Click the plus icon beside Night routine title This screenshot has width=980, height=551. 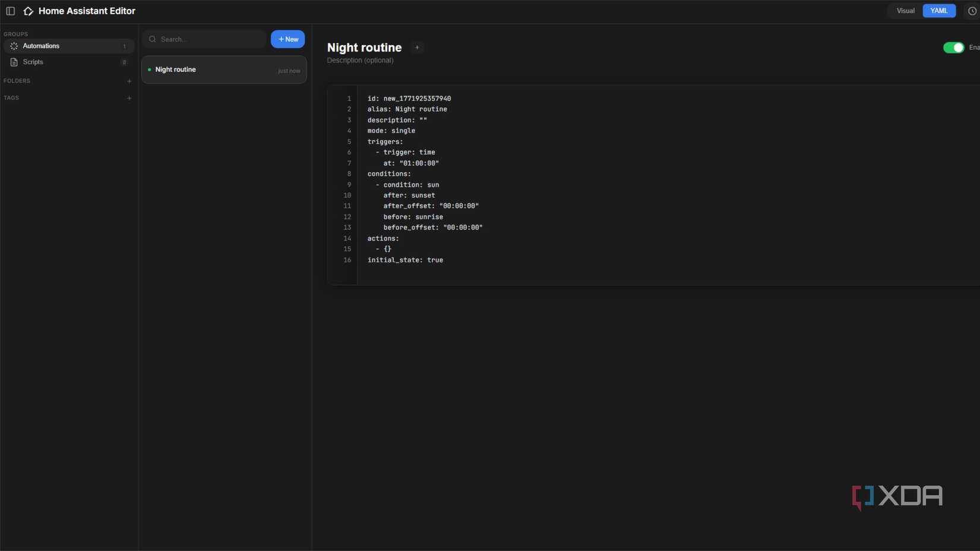tap(417, 47)
